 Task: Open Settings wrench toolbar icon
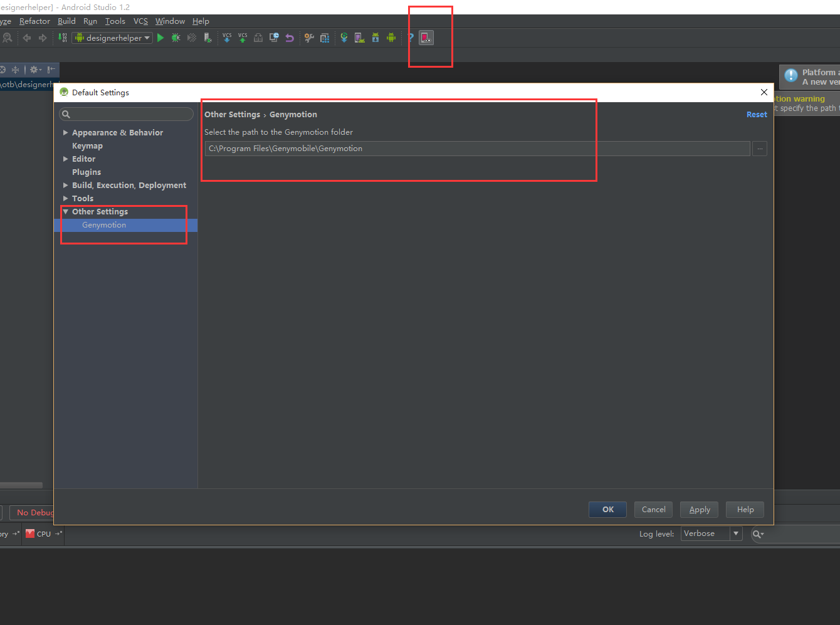pos(309,38)
